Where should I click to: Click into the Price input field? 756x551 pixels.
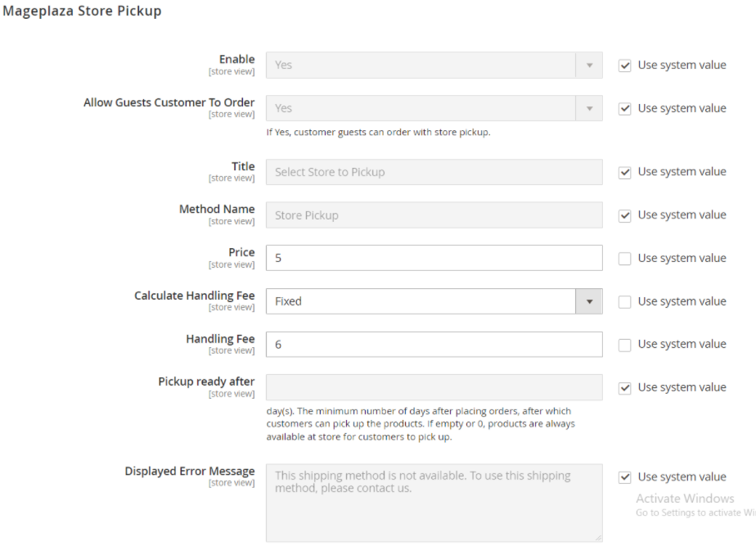tap(434, 258)
